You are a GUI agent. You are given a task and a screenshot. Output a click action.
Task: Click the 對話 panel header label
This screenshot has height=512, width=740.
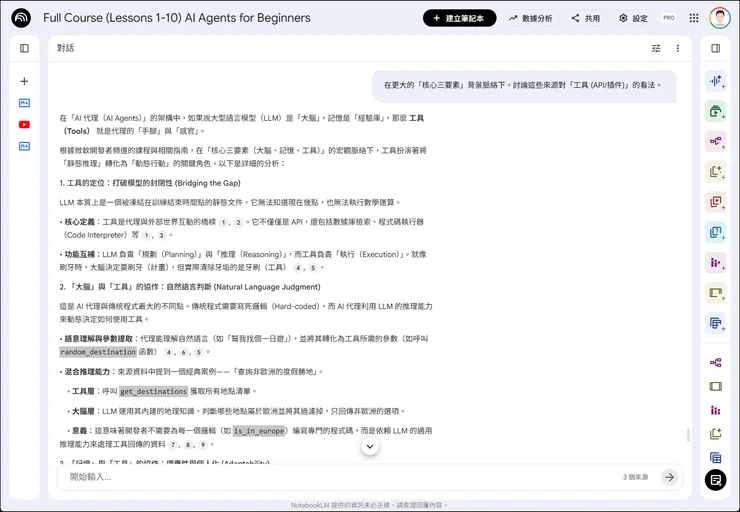click(66, 48)
